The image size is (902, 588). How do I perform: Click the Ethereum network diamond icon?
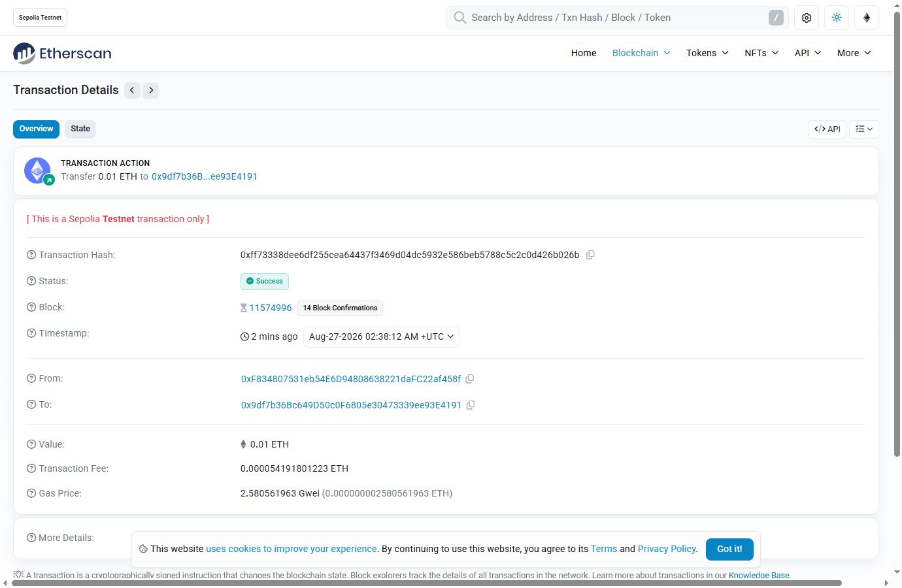pyautogui.click(x=867, y=18)
